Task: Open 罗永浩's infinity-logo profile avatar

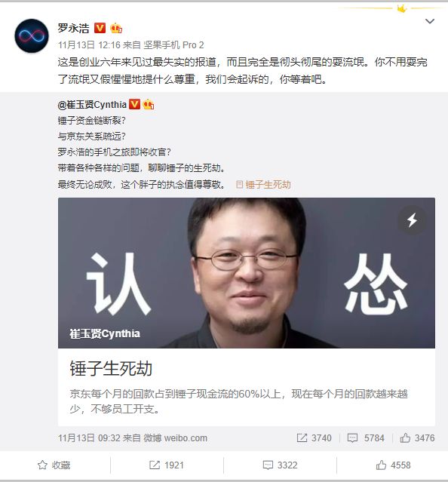Action: (x=32, y=35)
